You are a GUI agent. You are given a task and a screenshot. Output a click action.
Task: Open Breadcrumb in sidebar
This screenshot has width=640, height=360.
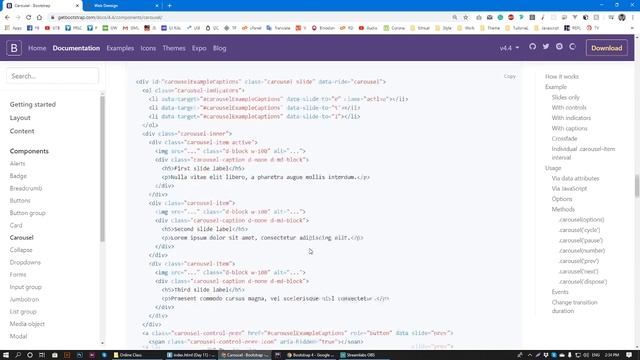(x=26, y=188)
